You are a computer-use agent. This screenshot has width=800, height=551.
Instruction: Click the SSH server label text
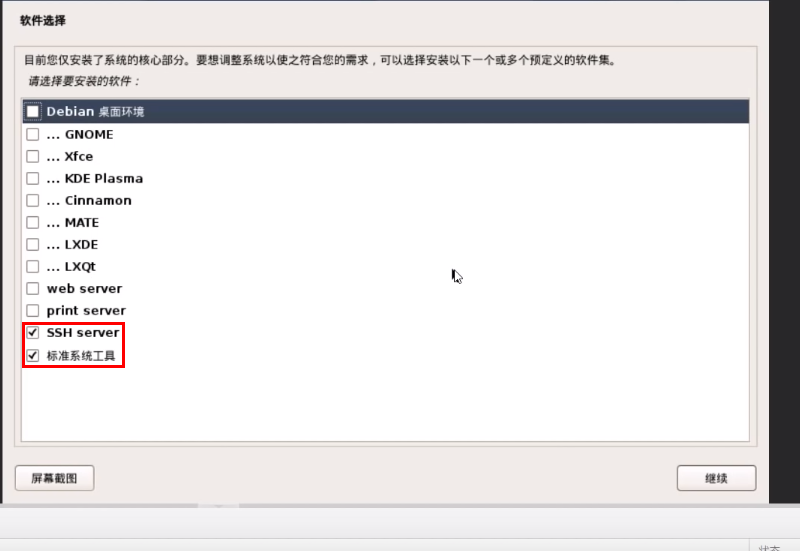(x=83, y=333)
